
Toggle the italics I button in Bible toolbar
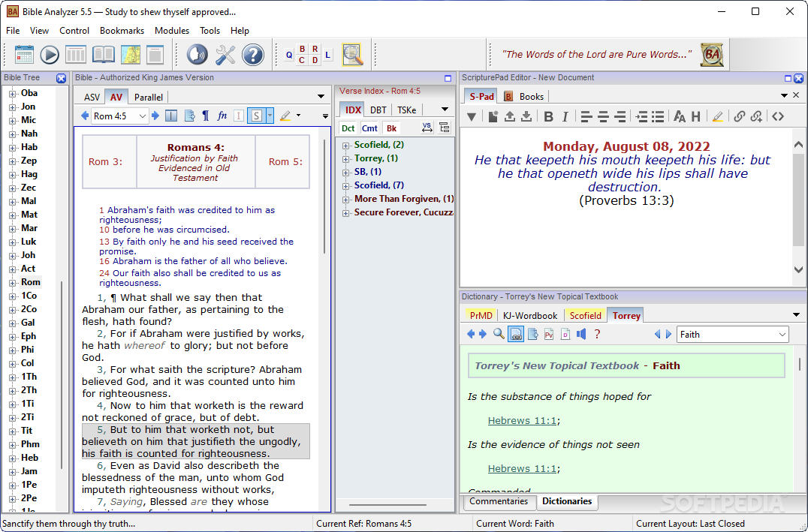[x=239, y=116]
